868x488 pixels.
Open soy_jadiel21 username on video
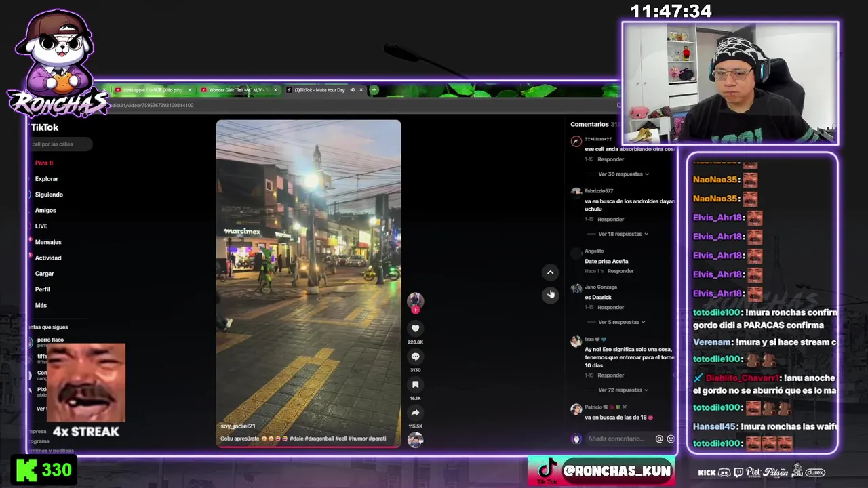pos(238,426)
